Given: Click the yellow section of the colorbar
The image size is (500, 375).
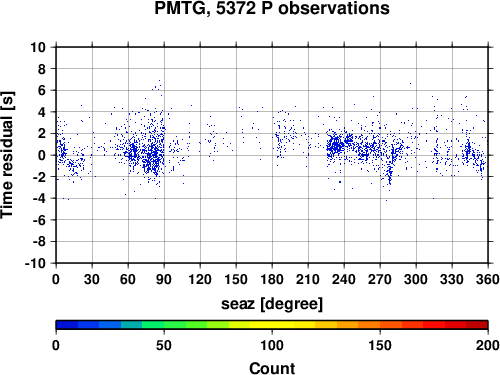Looking at the screenshot, I should pos(272,325).
